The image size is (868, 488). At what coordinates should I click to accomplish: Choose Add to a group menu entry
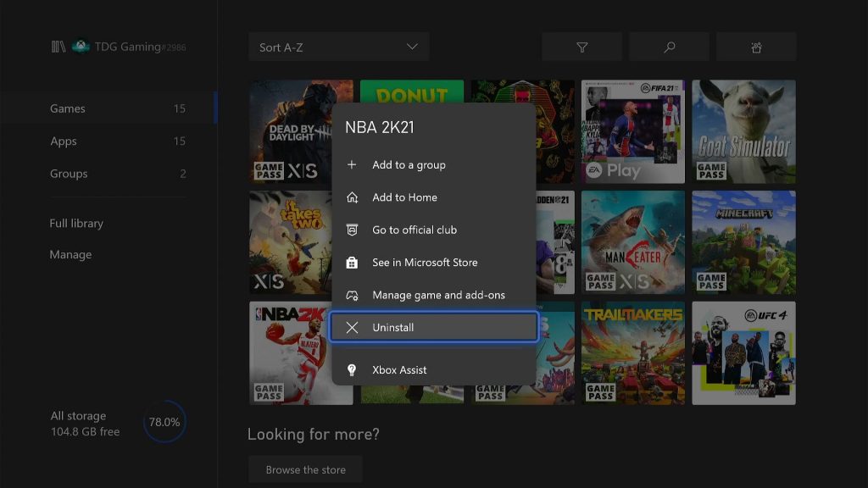coord(434,165)
